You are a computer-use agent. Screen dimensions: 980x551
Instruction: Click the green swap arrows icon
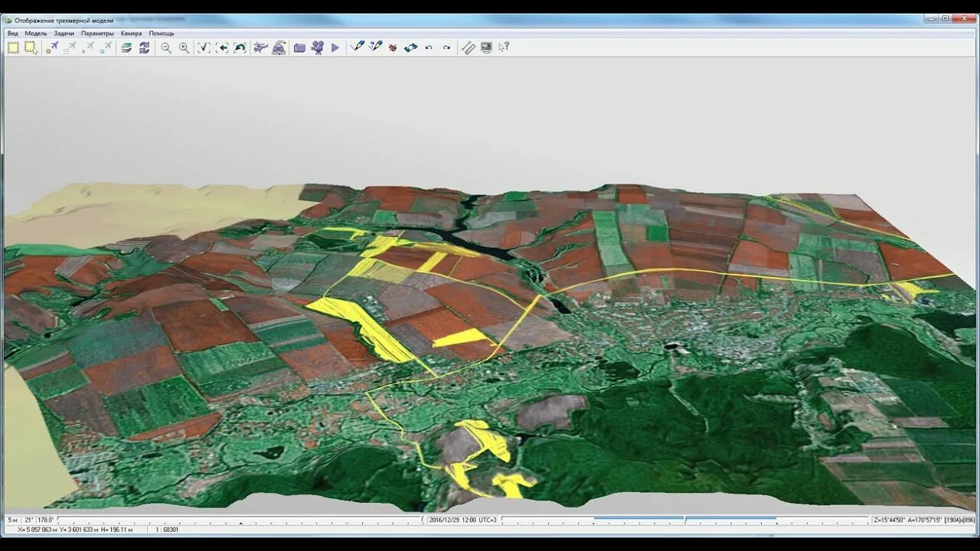coord(411,47)
